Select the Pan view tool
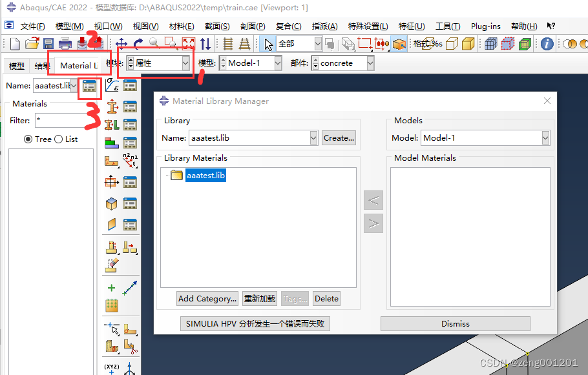The width and height of the screenshot is (588, 375). point(121,44)
